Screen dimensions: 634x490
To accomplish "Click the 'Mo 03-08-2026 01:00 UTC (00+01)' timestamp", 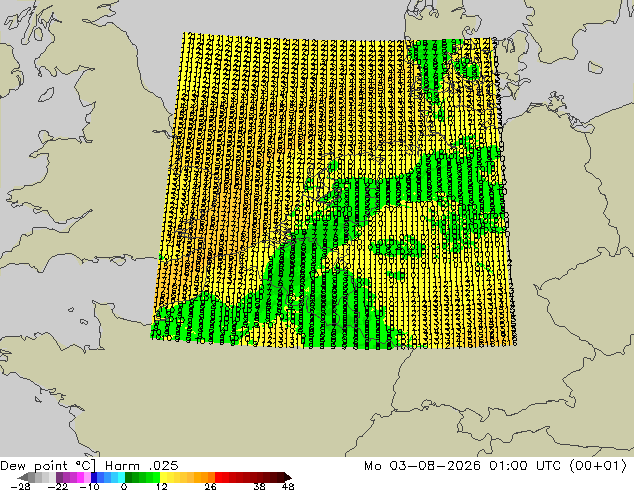I will [495, 466].
